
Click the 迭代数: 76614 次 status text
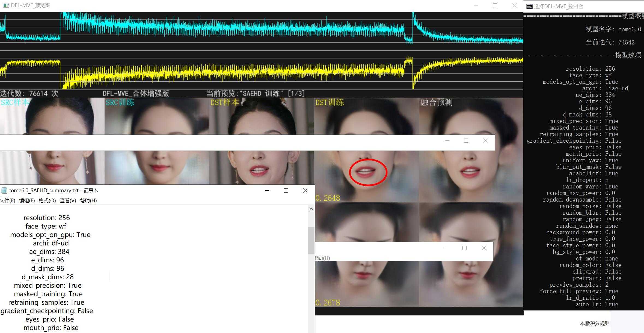click(29, 94)
